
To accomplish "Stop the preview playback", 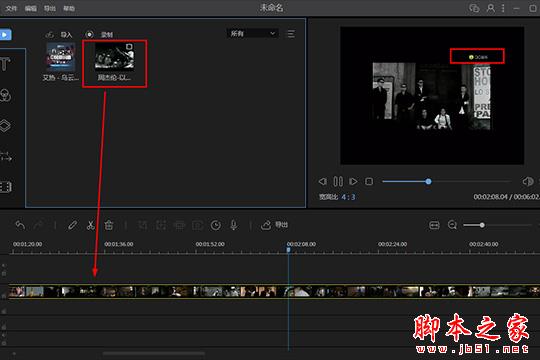I will [x=369, y=181].
